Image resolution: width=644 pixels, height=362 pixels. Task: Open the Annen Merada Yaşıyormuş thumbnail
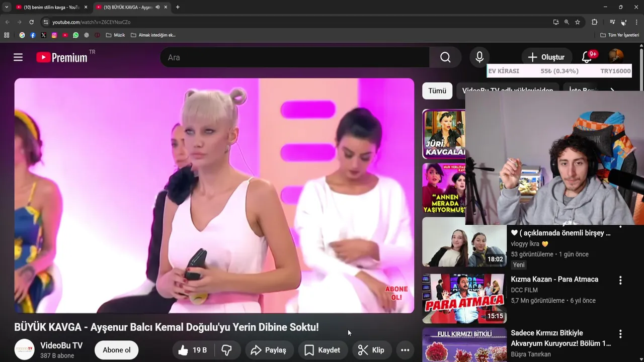[x=444, y=189]
